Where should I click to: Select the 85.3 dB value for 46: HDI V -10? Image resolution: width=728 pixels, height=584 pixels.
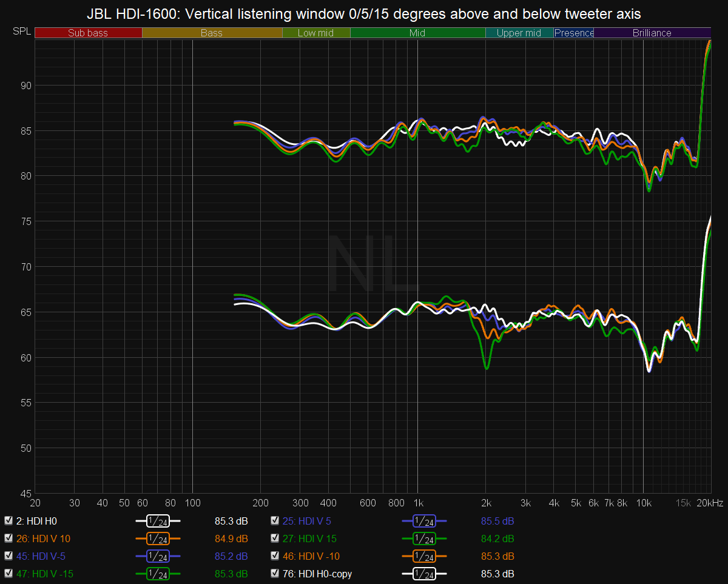[x=497, y=556]
